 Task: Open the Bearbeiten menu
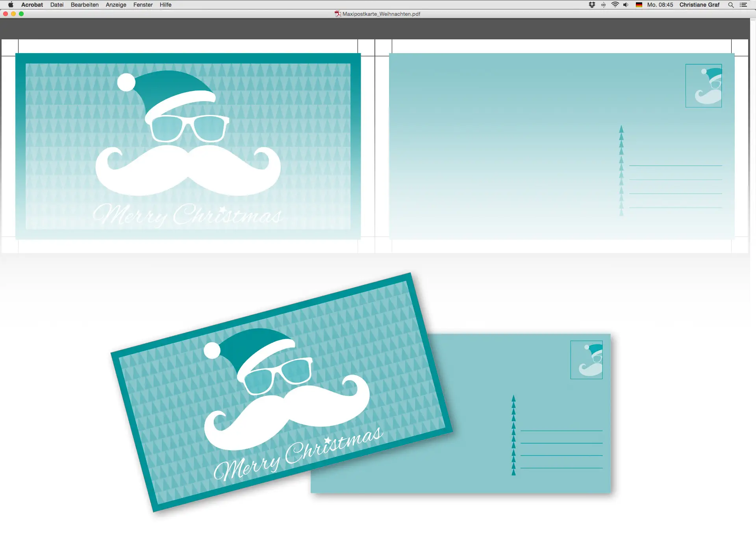85,5
